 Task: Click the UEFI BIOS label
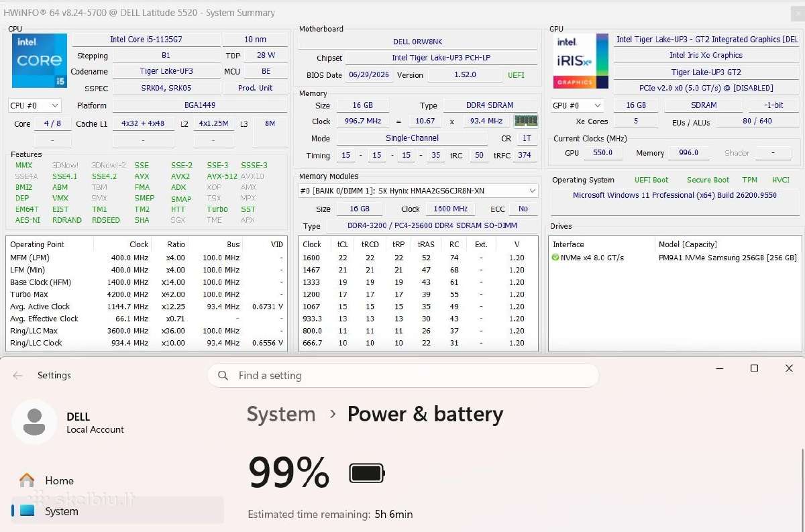[517, 75]
